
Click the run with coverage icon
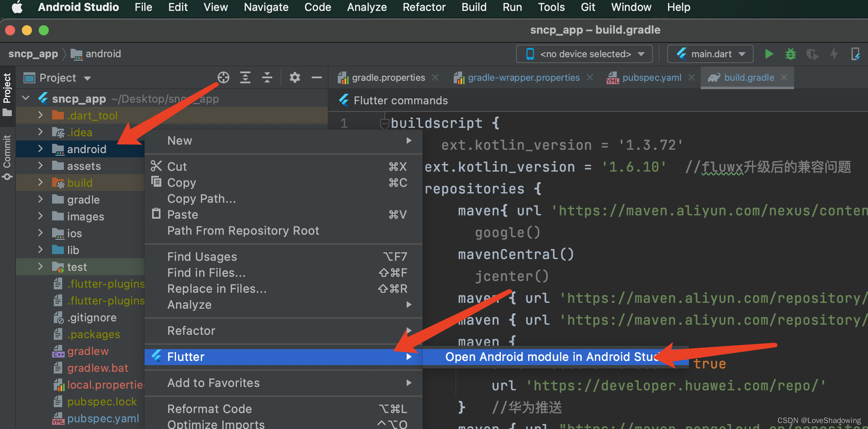tap(812, 54)
